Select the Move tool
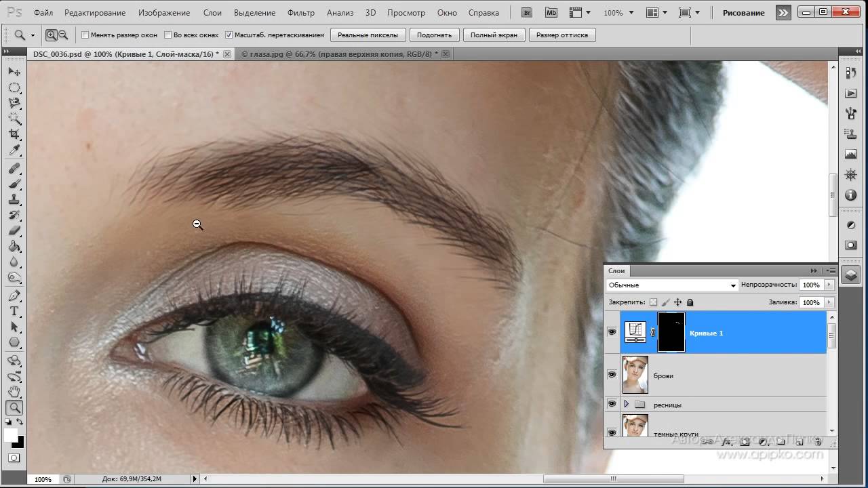Screen dimensions: 868x488 coord(14,72)
